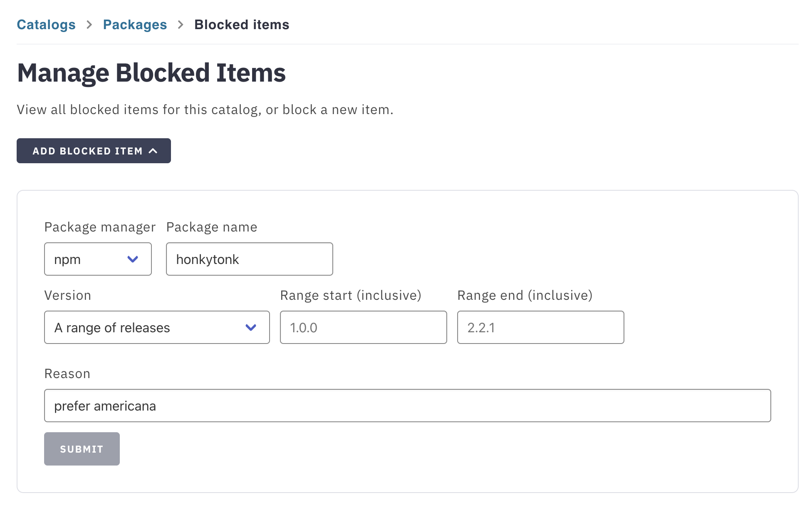Click the chevron inside the Version selector
812x508 pixels.
click(251, 327)
